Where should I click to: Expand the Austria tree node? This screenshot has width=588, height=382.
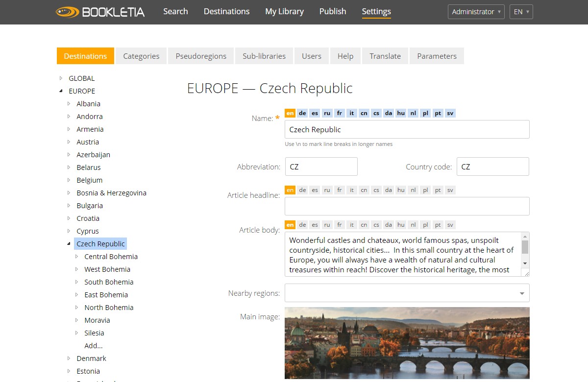click(x=69, y=142)
